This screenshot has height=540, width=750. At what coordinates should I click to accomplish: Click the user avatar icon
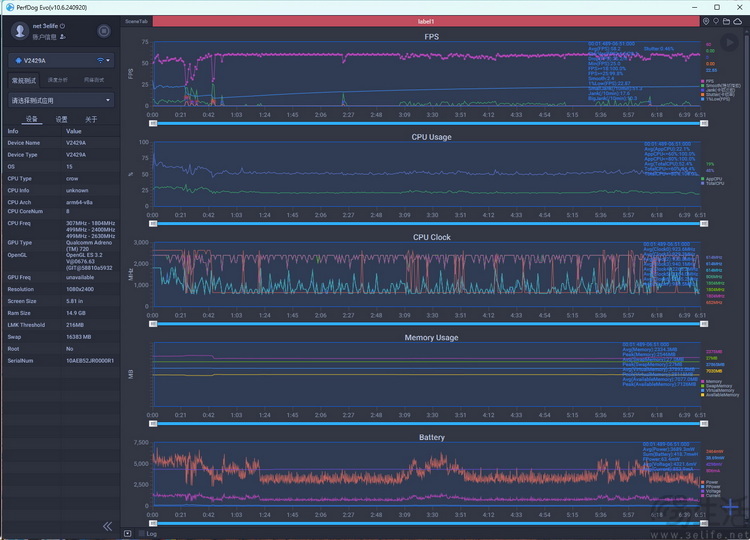pyautogui.click(x=20, y=31)
